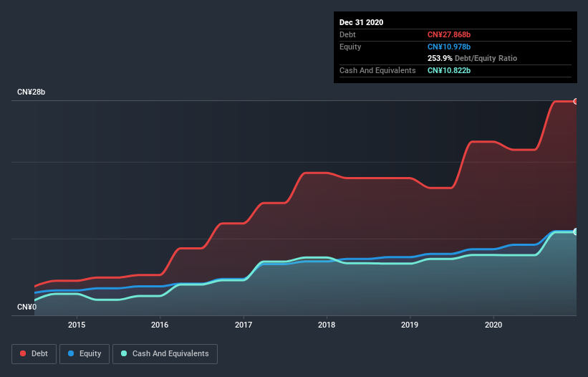Click the Cash value CN¥10.822b
588x377 pixels.
pos(449,70)
